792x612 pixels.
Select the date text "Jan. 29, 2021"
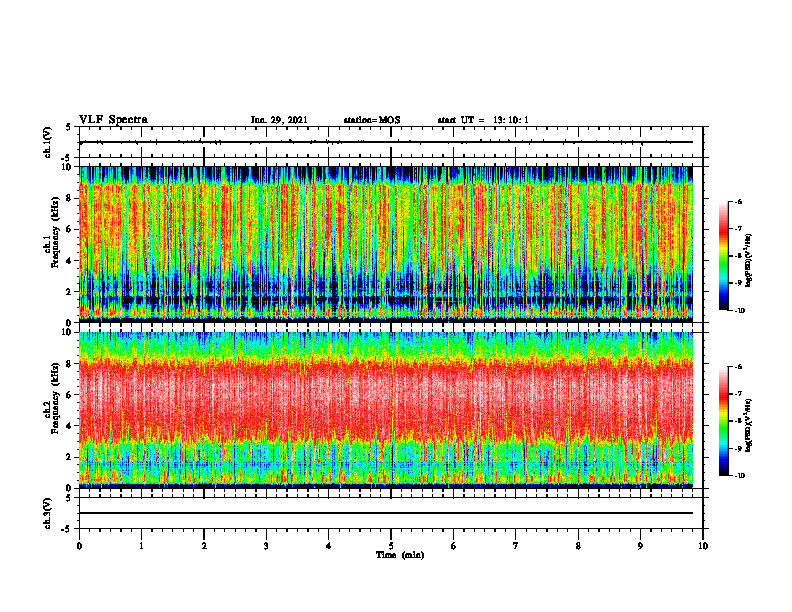279,120
